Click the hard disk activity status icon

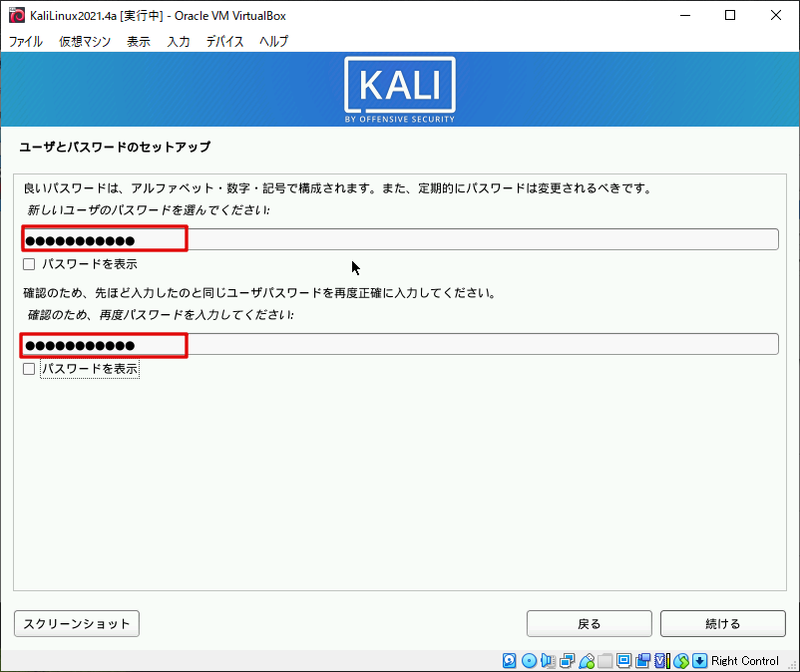coord(509,661)
